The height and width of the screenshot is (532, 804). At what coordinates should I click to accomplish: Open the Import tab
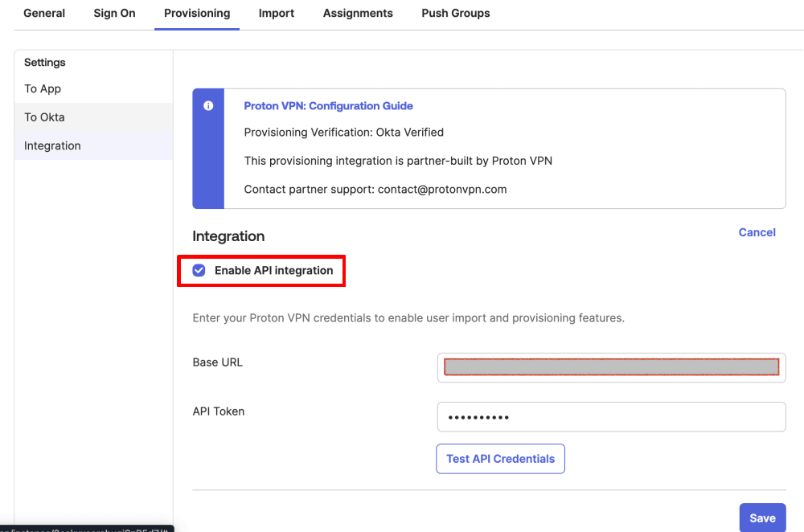coord(277,14)
